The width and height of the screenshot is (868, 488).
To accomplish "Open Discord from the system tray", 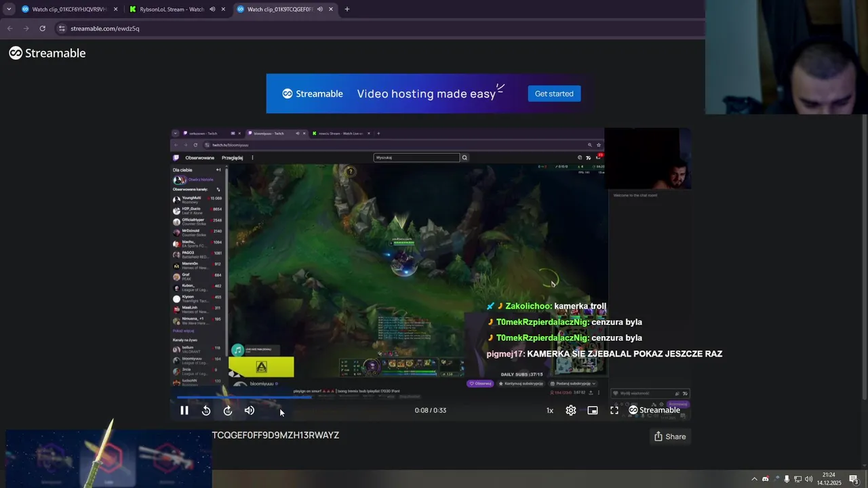I will [766, 479].
